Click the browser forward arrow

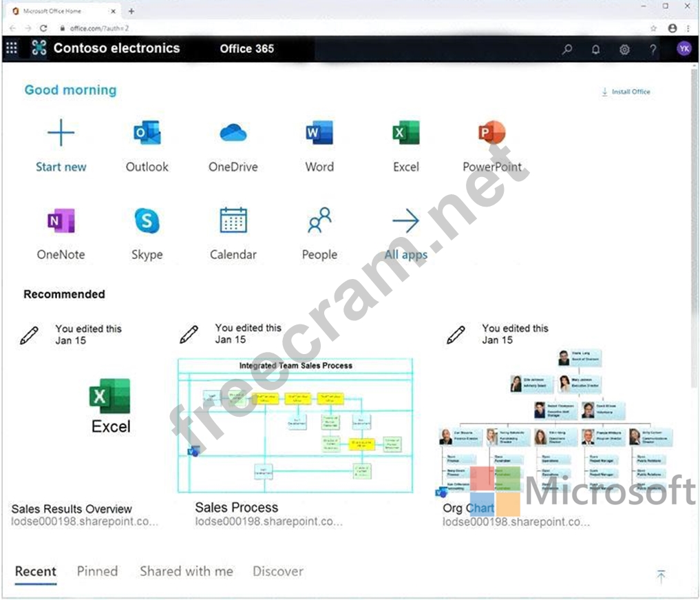pyautogui.click(x=28, y=28)
